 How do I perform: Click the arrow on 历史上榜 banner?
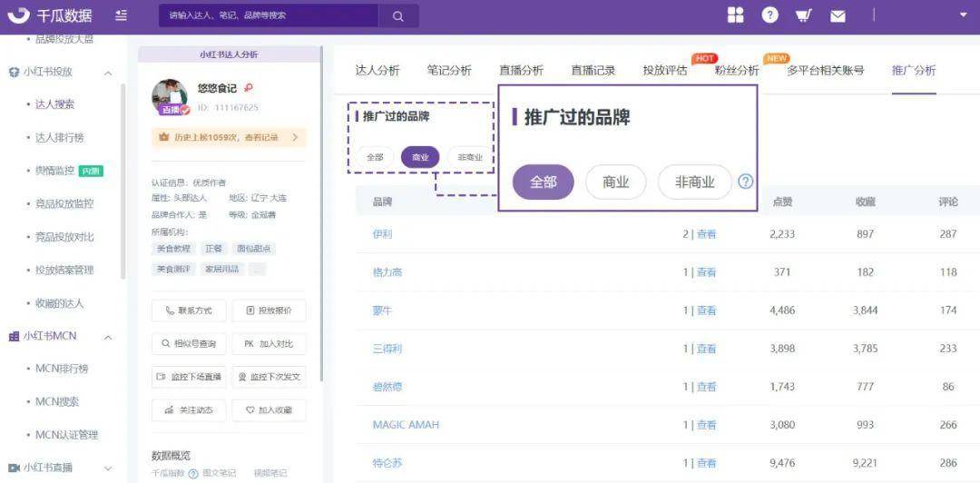pos(295,137)
